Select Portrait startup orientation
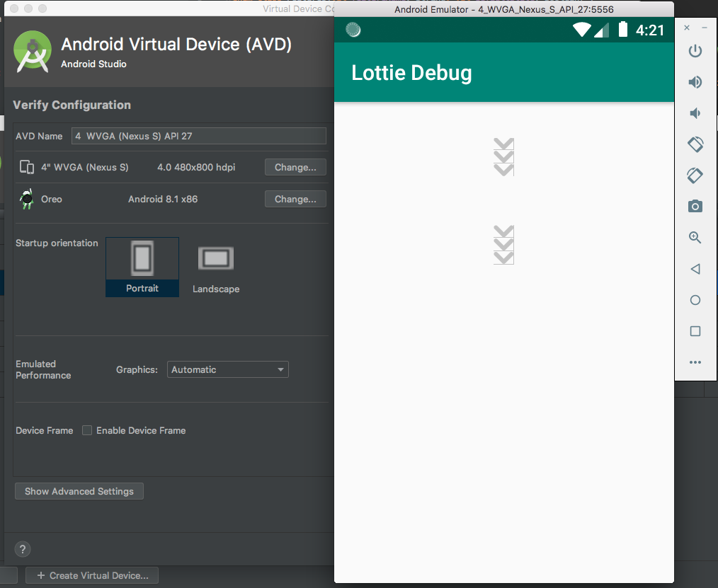The height and width of the screenshot is (588, 718). 142,267
